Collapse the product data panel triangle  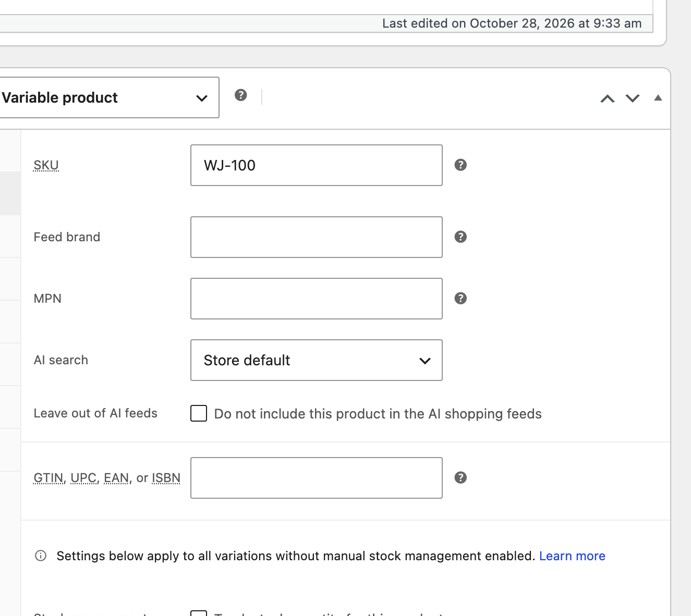[658, 97]
